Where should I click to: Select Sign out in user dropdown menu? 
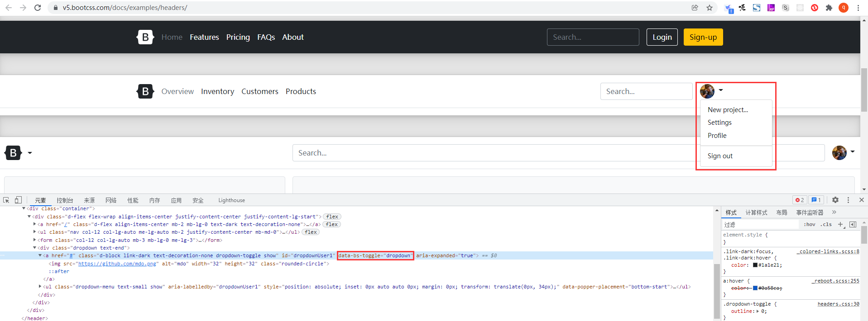pos(720,156)
